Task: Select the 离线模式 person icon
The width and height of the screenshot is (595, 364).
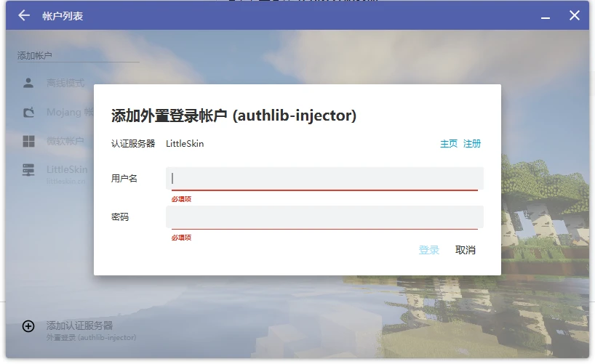Action: tap(28, 83)
